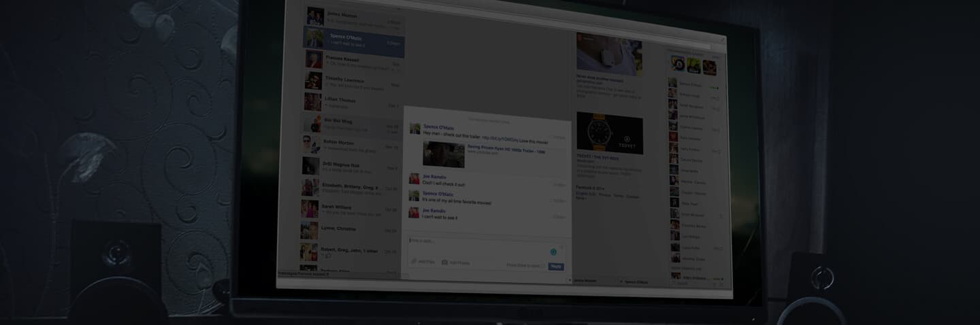Open the Frances Kessel conversation
Image resolution: width=980 pixels, height=325 pixels.
point(353,62)
